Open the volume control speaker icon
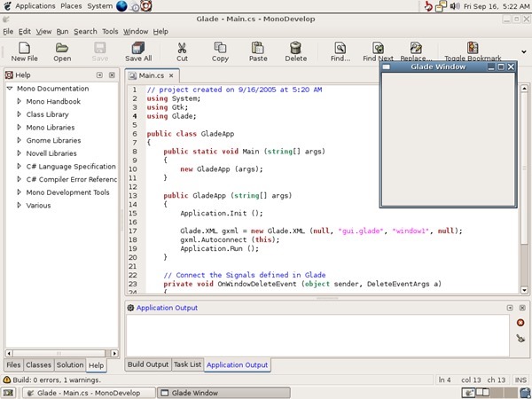Viewport: 532px width, 399px height. pyautogui.click(x=455, y=6)
